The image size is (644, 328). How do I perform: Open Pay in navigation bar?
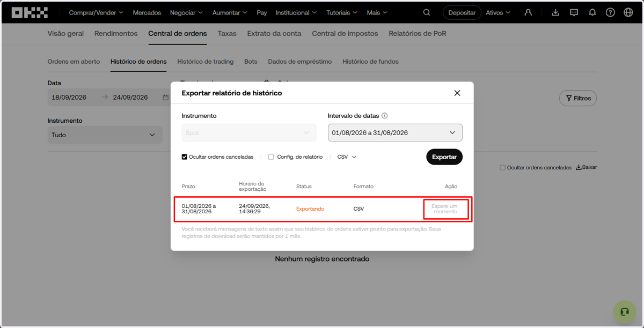[x=262, y=12]
